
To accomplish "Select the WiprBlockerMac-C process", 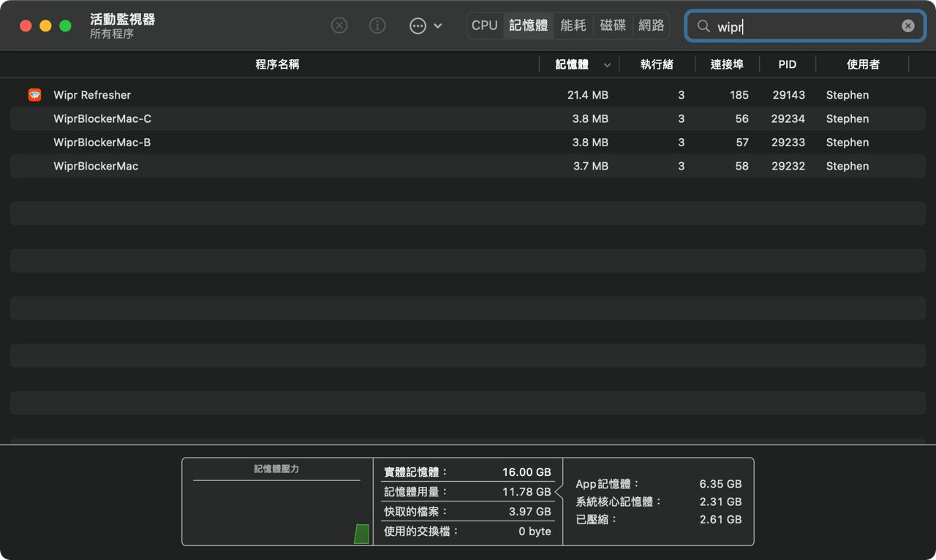I will (x=468, y=118).
